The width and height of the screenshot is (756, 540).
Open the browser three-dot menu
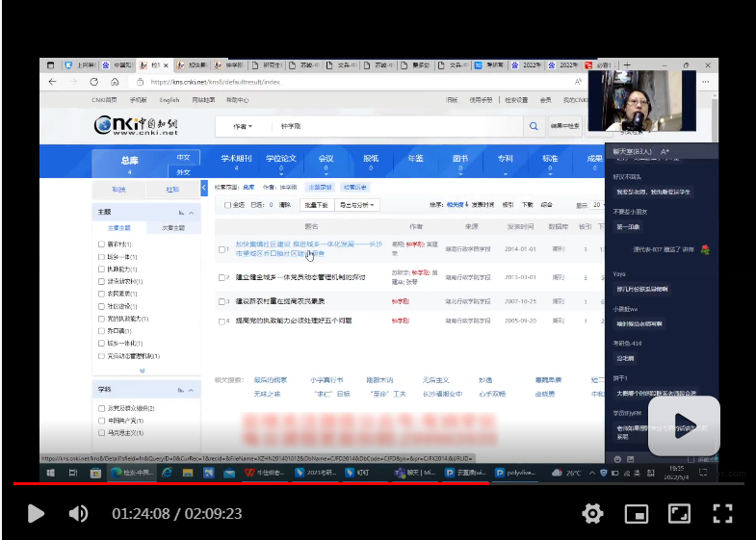coord(705,82)
